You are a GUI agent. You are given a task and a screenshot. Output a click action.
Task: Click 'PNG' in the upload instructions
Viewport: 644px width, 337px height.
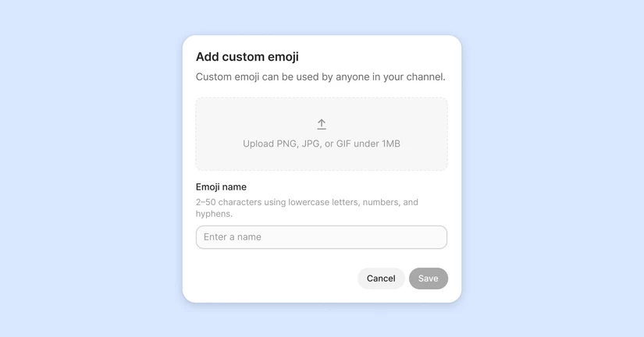point(287,144)
